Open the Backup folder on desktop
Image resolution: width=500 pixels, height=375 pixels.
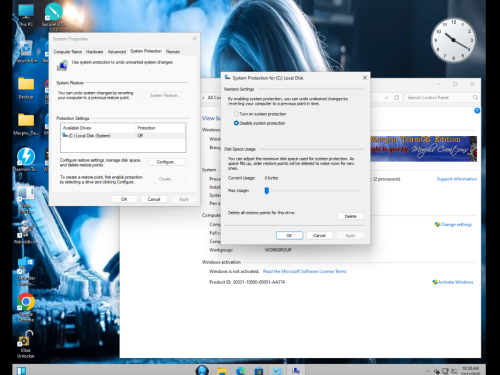[26, 88]
